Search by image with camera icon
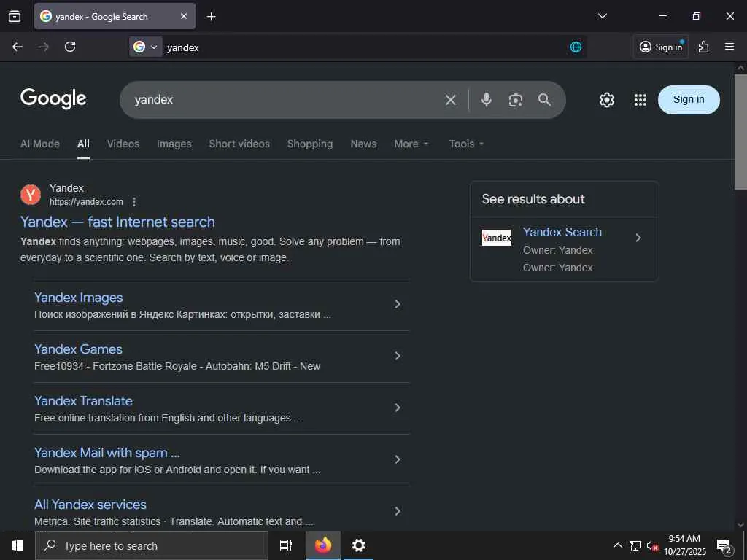The image size is (747, 560). (516, 99)
